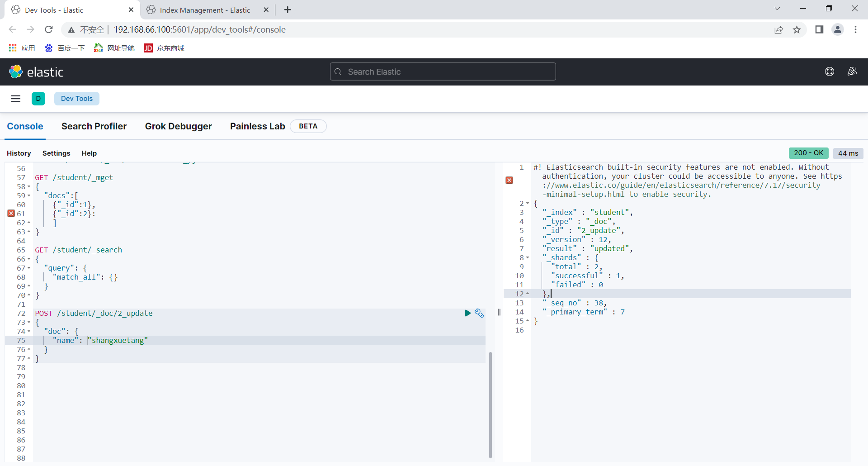The height and width of the screenshot is (466, 868).
Task: Open console Settings
Action: (57, 153)
